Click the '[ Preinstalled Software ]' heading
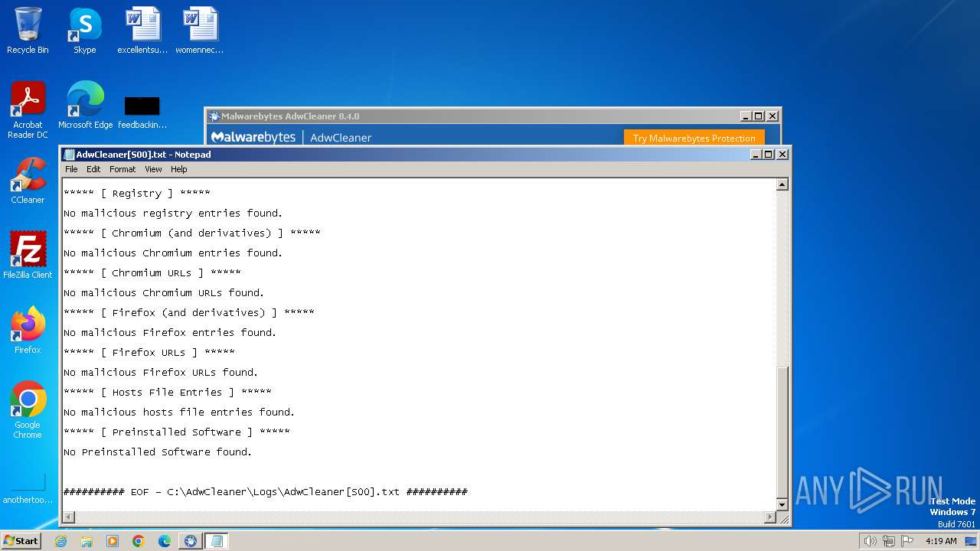The image size is (980, 551). (x=177, y=432)
